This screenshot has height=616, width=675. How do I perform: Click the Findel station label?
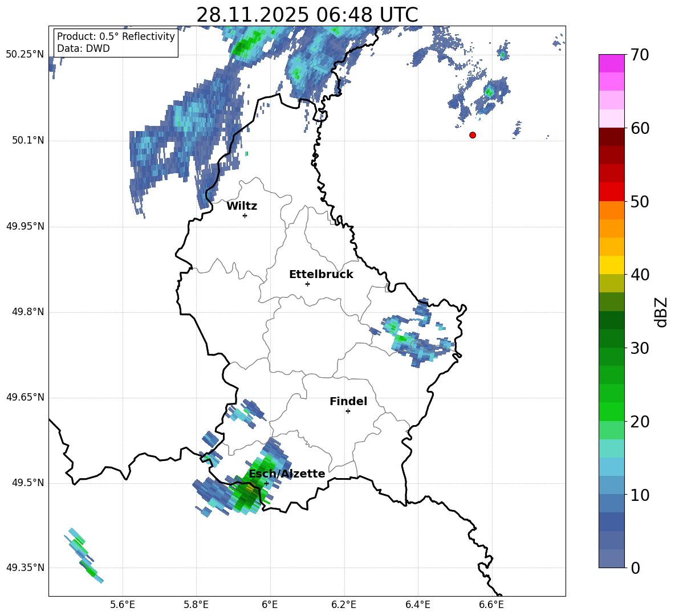(348, 401)
